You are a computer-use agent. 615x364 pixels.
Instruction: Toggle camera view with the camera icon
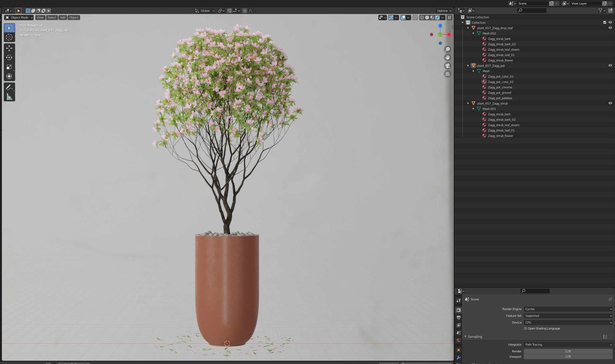448,66
